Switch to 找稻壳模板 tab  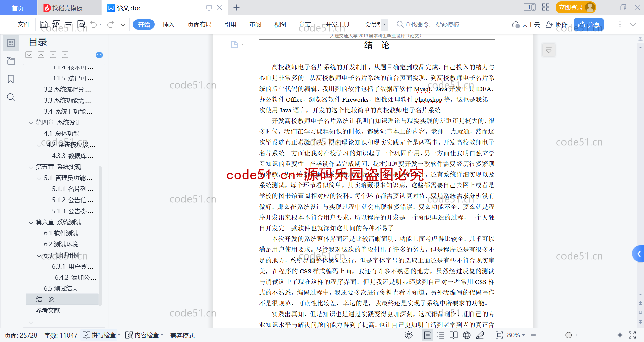click(69, 8)
